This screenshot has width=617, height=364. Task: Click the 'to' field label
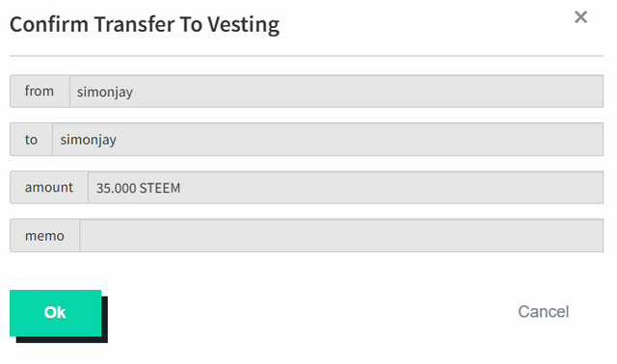(31, 140)
